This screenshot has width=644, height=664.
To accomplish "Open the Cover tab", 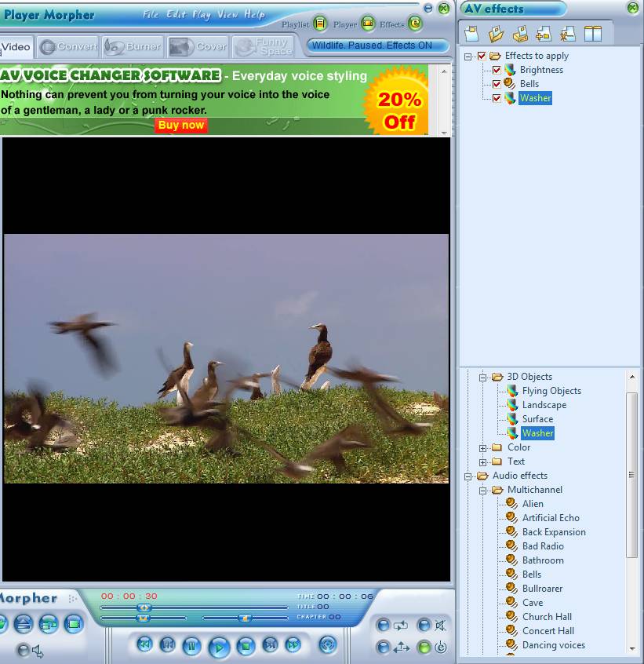I will click(198, 46).
